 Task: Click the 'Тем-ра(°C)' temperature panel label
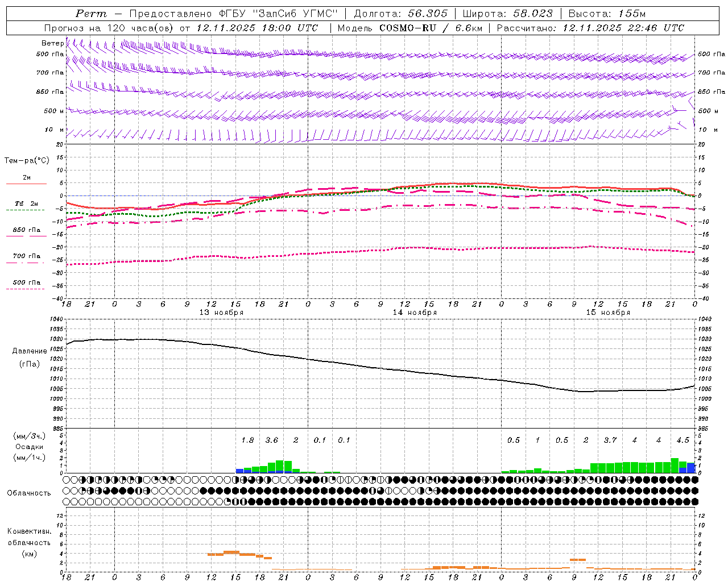27,161
